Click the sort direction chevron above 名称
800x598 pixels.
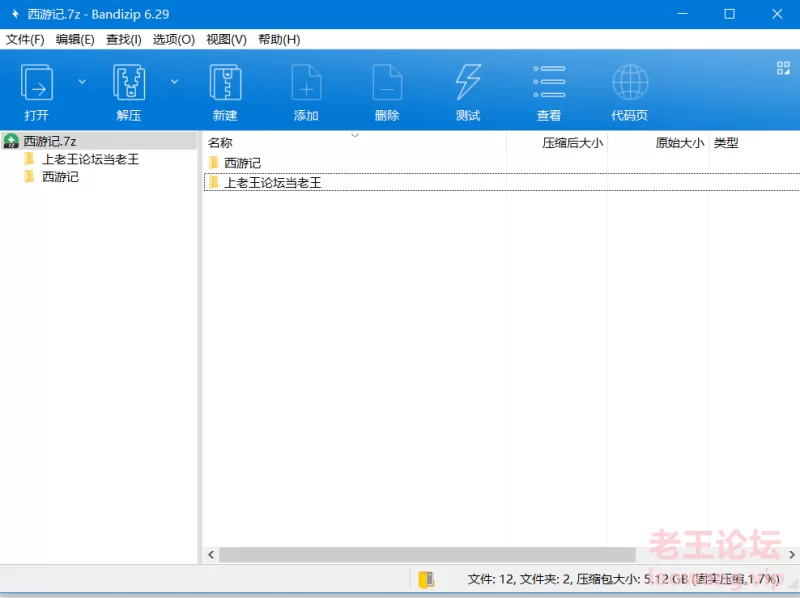[355, 135]
